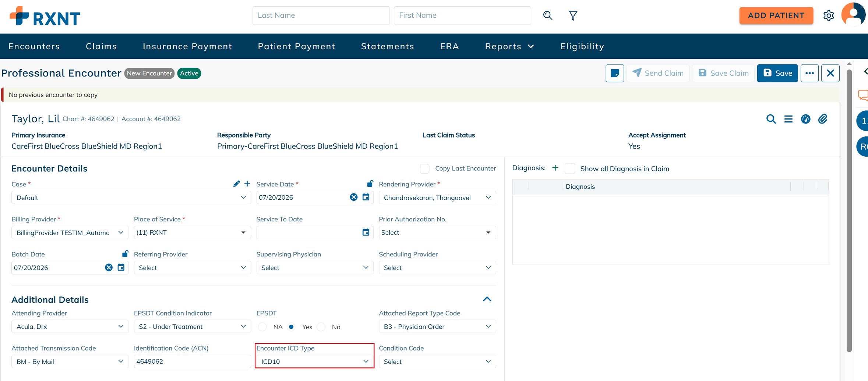This screenshot has width=868, height=381.
Task: Open the chat message side icon
Action: pyautogui.click(x=863, y=95)
